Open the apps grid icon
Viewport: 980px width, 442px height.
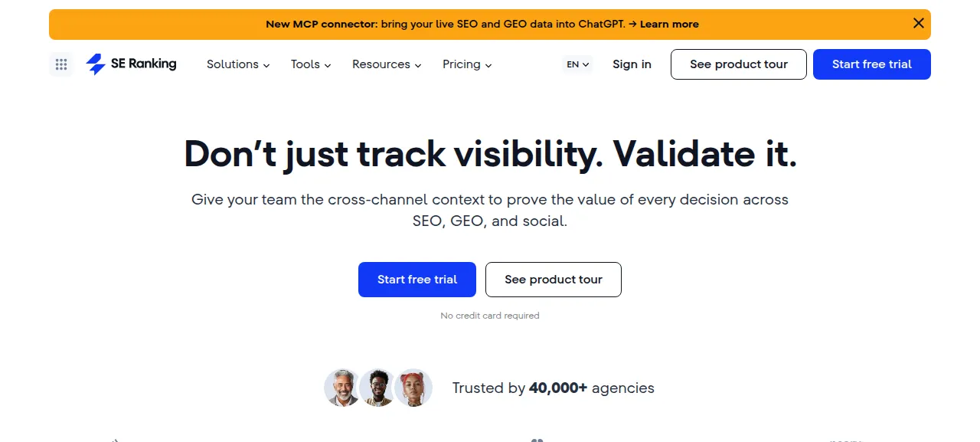click(61, 64)
